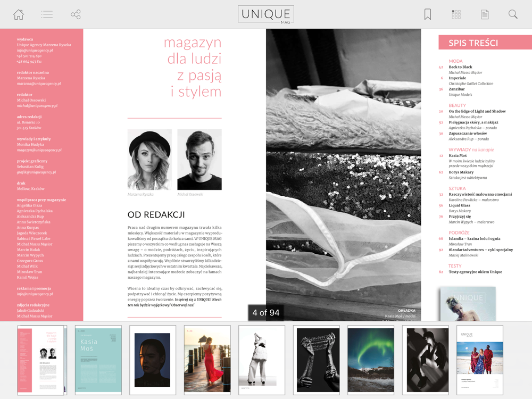532x399 pixels.
Task: Open 'On the Edge of Light and Shadow'
Action: click(x=477, y=111)
